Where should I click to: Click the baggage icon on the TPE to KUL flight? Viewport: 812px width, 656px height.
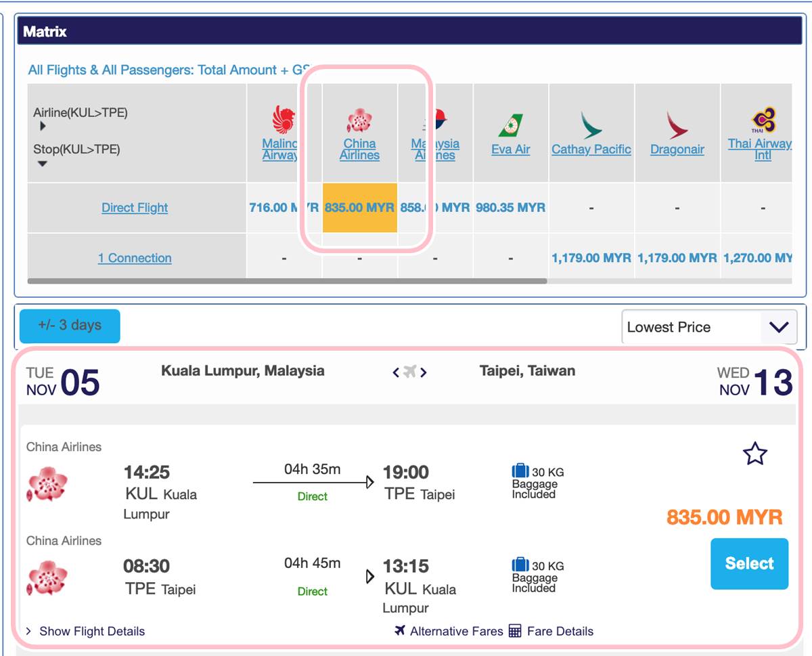tap(520, 565)
